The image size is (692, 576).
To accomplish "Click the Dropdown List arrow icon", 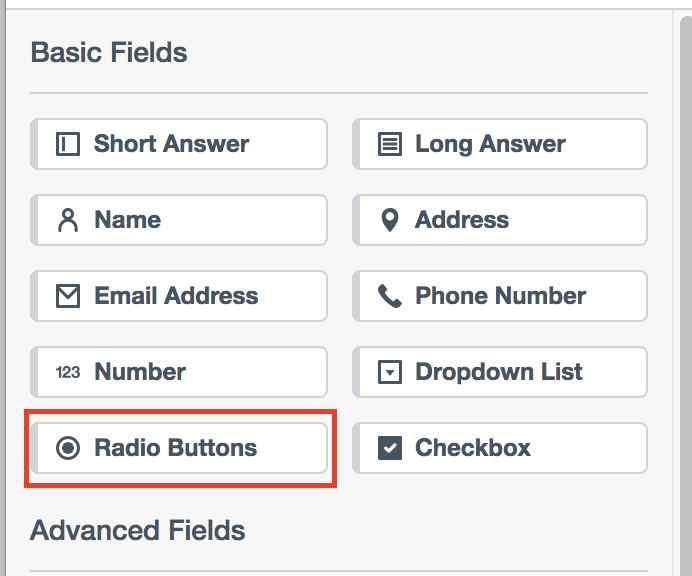I will click(x=389, y=372).
